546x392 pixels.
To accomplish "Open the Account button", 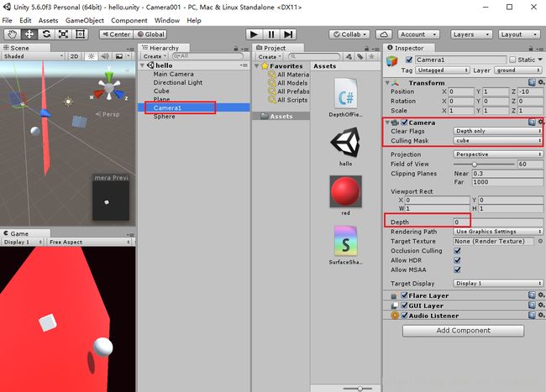I will click(418, 34).
